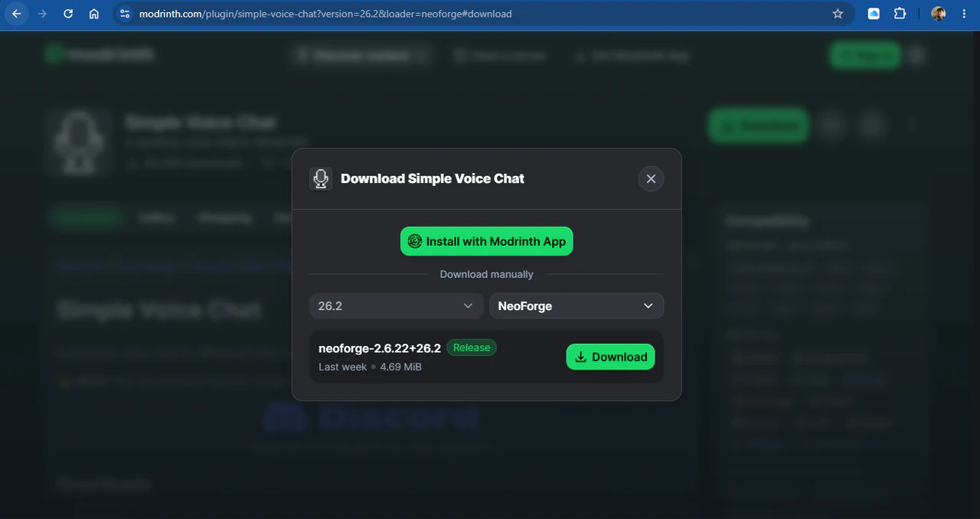The image size is (980, 519).
Task: Open the Chrome profile avatar
Action: pyautogui.click(x=938, y=14)
